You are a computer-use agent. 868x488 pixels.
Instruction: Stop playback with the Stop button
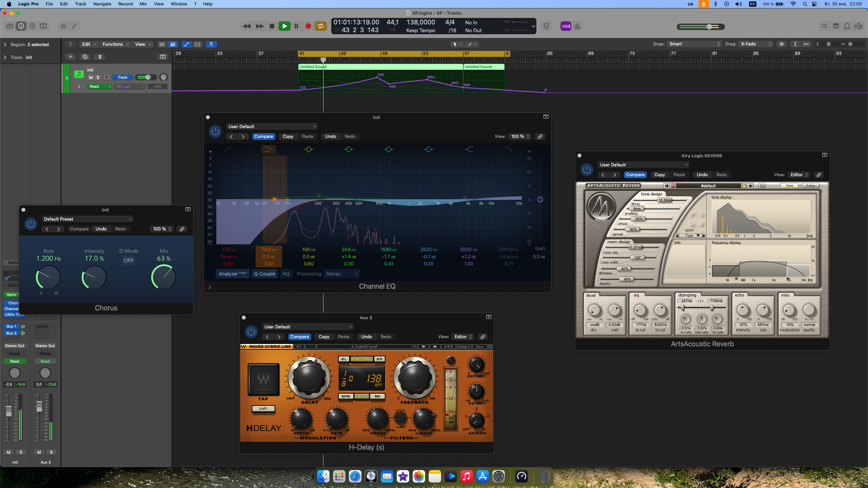272,26
